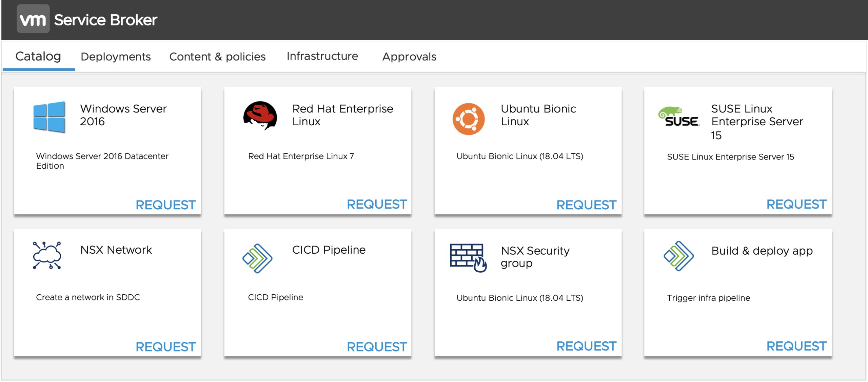
Task: Request Red Hat Enterprise Linux
Action: point(376,204)
